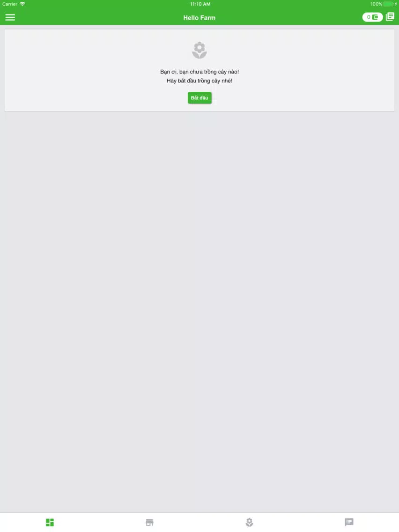
Task: Tap the 11:10 AM clock in status bar
Action: coord(200,4)
